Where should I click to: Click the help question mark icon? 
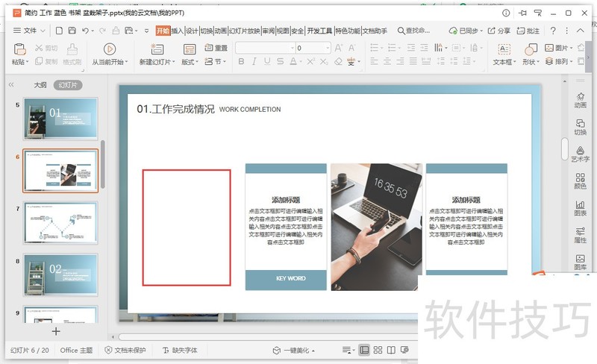point(553,31)
